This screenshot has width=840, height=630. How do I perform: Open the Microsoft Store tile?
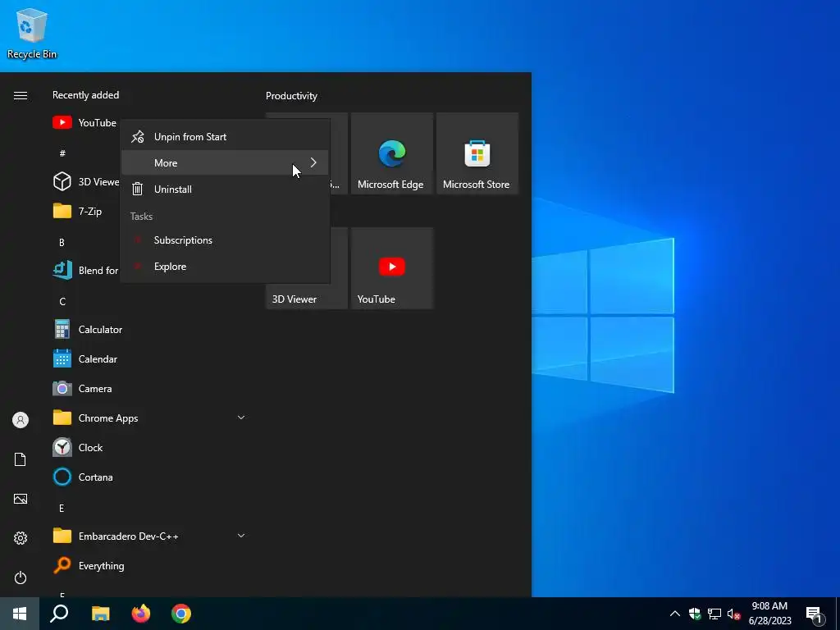(x=477, y=153)
